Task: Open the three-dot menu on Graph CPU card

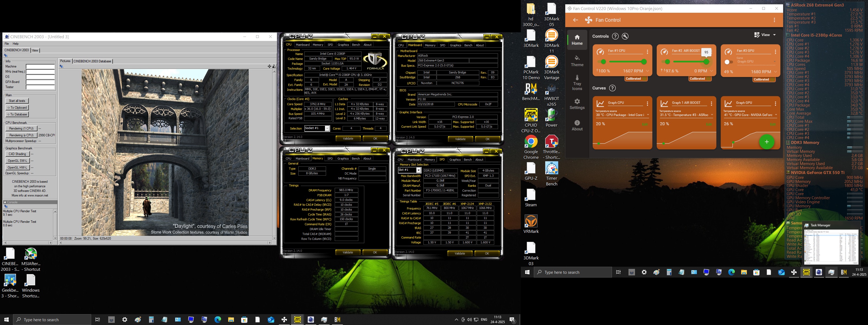Action: 647,104
